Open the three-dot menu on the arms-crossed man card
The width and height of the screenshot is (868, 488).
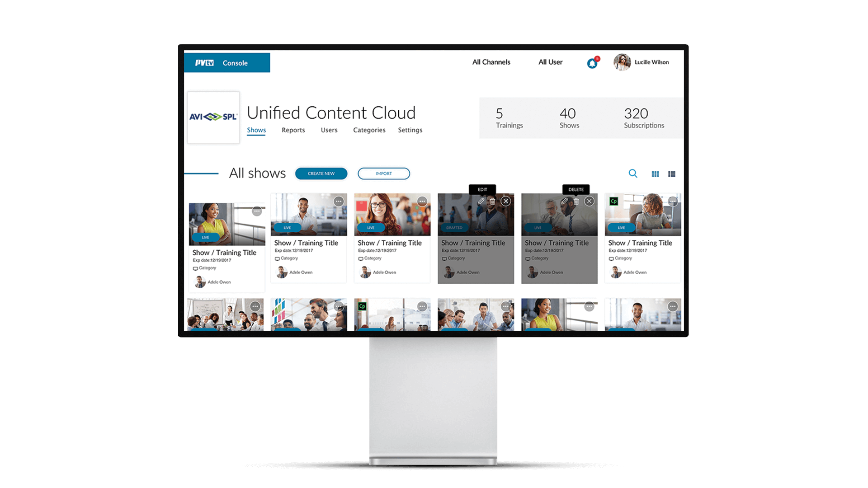339,202
